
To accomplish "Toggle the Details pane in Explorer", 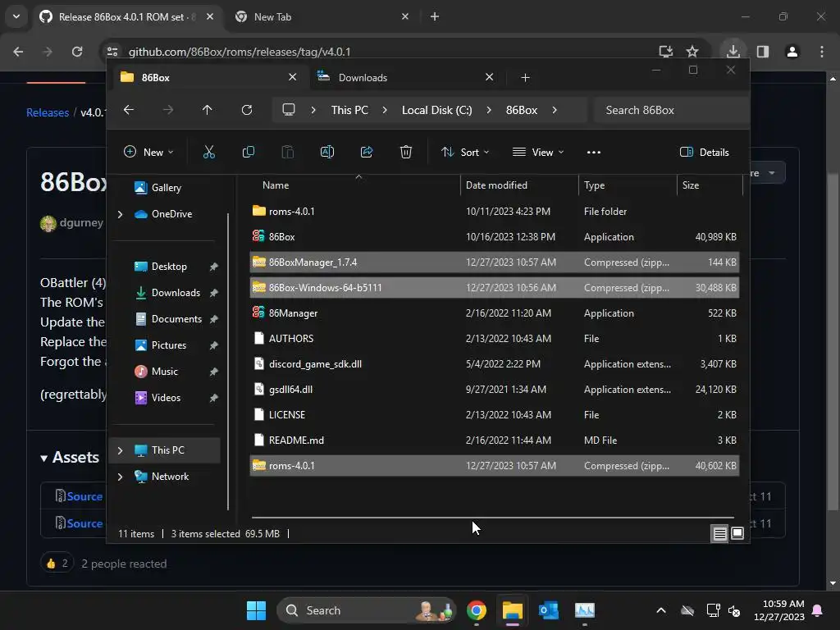I will [704, 152].
